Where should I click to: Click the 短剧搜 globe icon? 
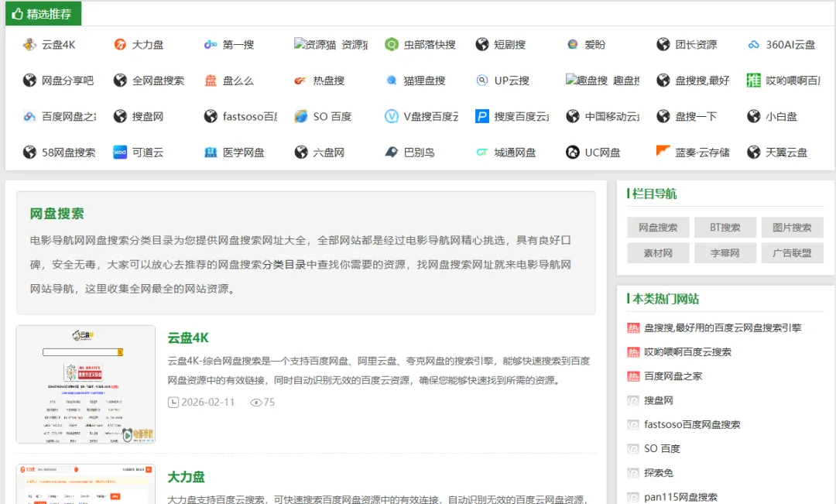[x=482, y=45]
